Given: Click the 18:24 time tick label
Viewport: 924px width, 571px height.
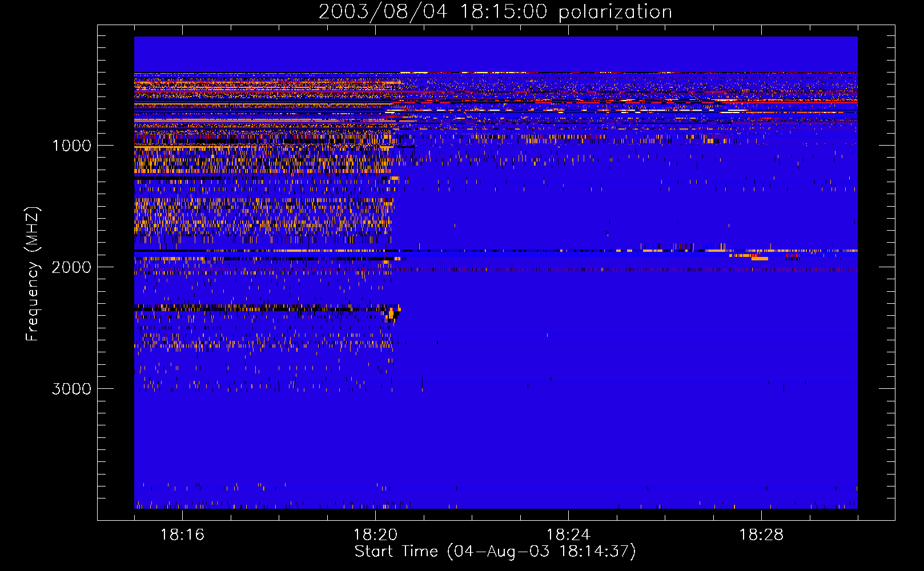Looking at the screenshot, I should point(568,535).
